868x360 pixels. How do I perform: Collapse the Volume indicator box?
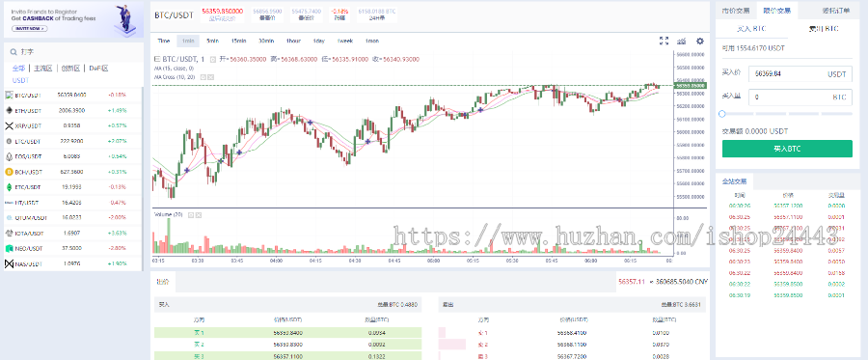[191, 214]
